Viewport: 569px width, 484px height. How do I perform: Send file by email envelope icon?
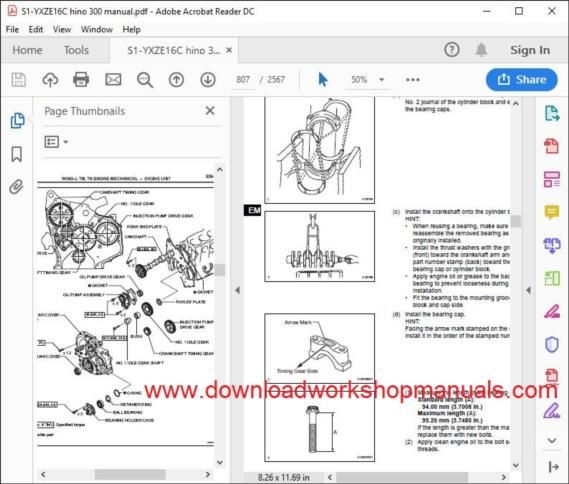point(113,79)
